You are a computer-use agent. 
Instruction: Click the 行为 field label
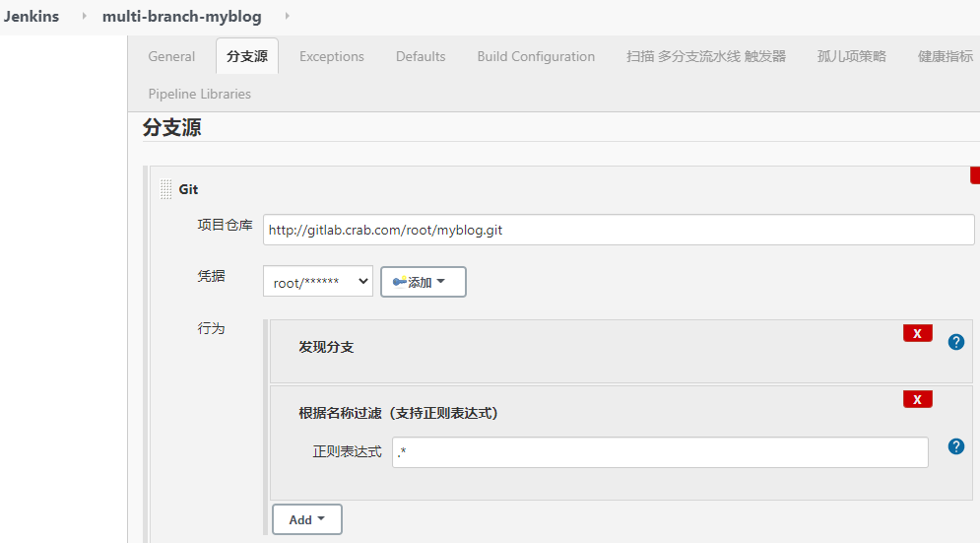click(x=211, y=328)
